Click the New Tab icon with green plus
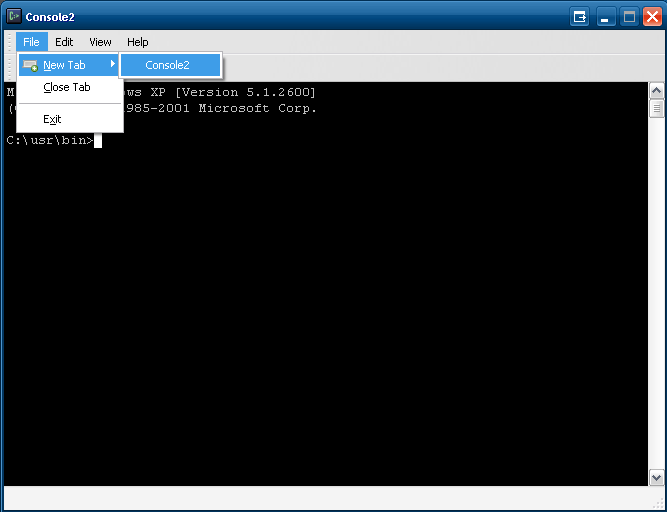The image size is (667, 512). [30, 65]
